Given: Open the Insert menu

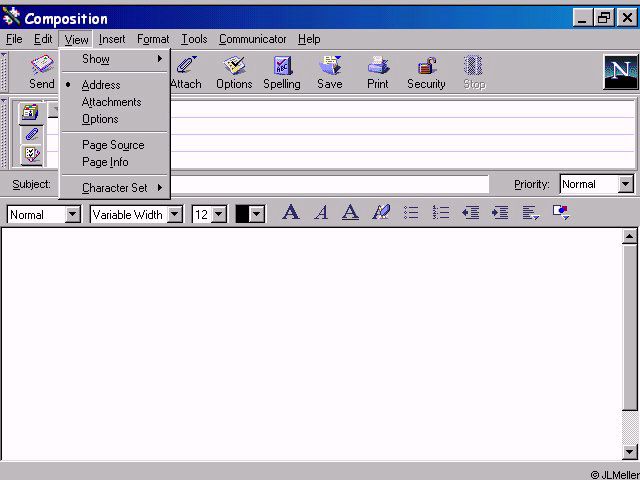Looking at the screenshot, I should tap(112, 39).
